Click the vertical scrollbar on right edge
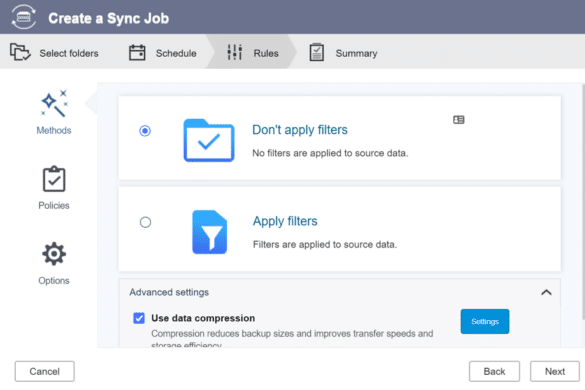This screenshot has width=585, height=390. pyautogui.click(x=583, y=202)
